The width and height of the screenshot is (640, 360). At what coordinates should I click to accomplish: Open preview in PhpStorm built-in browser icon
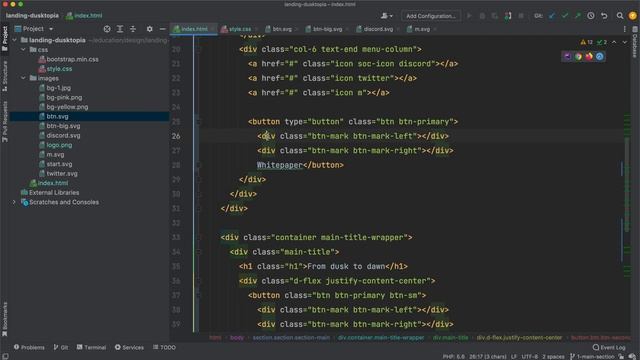tap(567, 56)
